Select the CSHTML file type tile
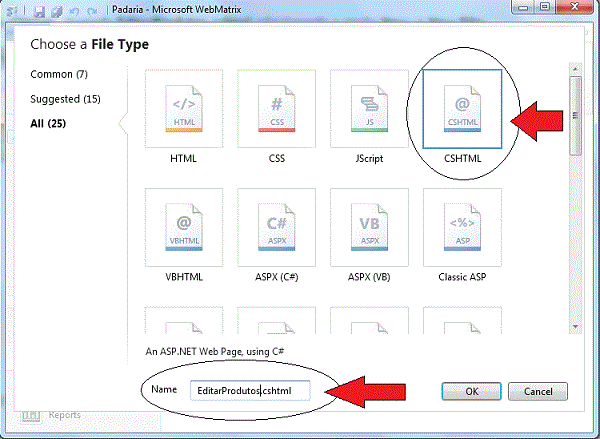This screenshot has width=600, height=439. pyautogui.click(x=462, y=109)
